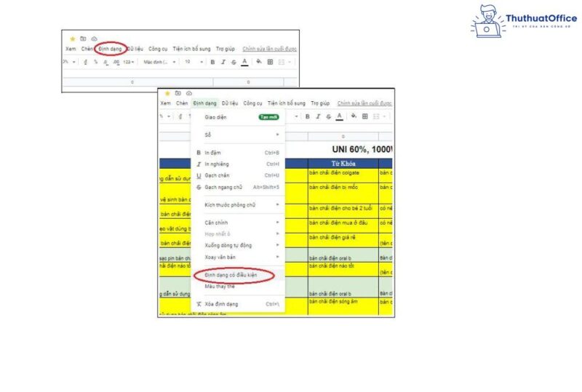
Task: Open the Trợ giúp menu in the lower screenshot
Action: pos(320,103)
